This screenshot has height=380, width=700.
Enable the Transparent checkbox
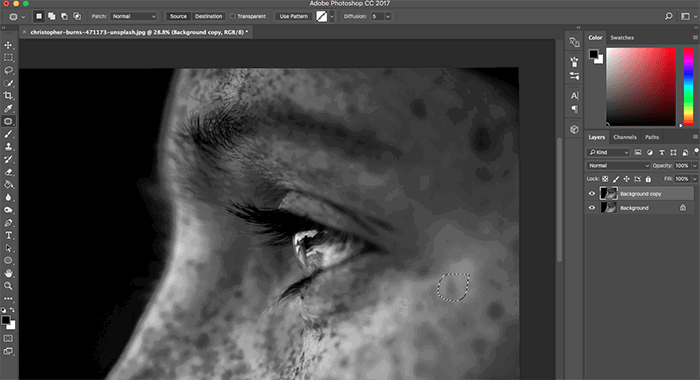tap(233, 16)
